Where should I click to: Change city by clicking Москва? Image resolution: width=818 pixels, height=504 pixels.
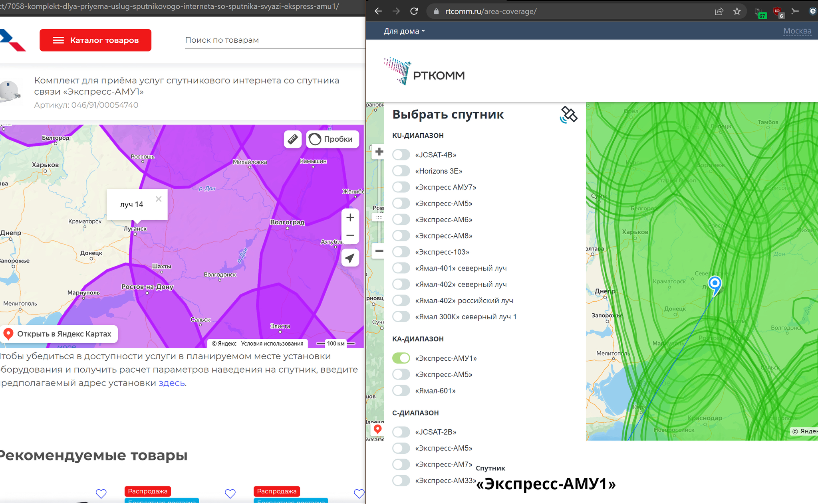[x=797, y=31]
